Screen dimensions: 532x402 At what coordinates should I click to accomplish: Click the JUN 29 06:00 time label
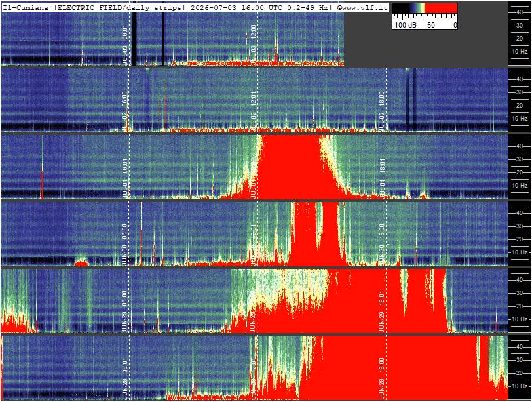pos(124,312)
